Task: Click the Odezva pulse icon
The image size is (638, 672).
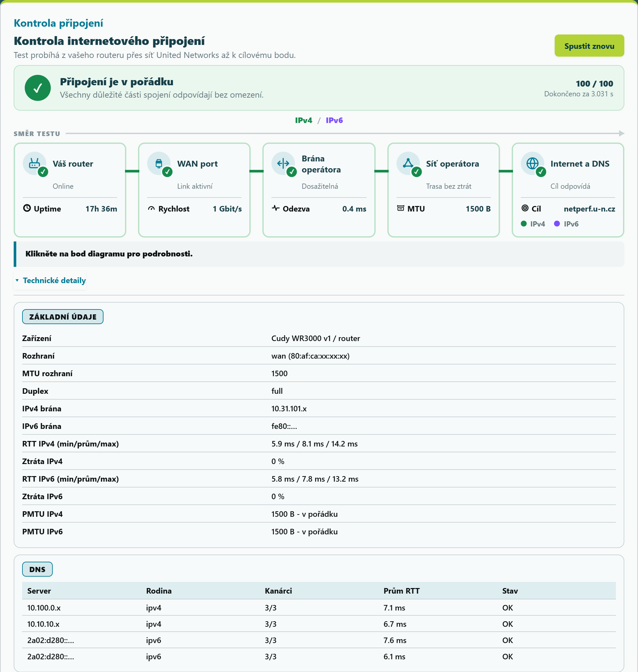Action: 276,208
